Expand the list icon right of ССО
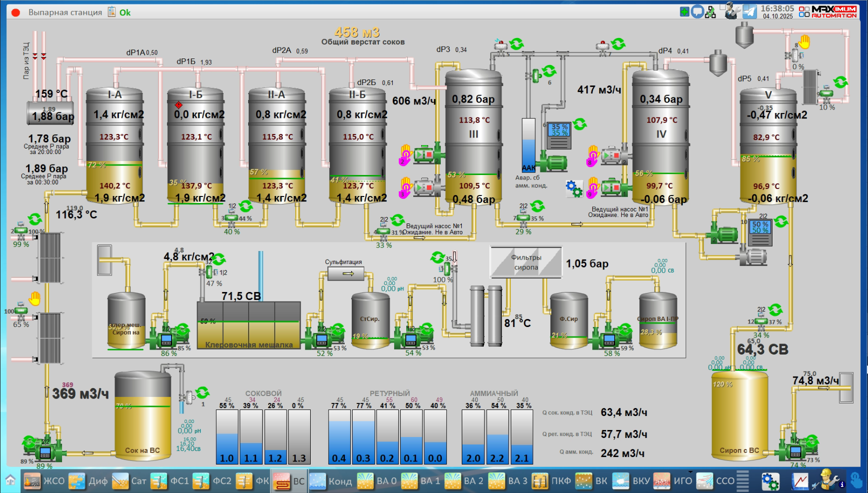The width and height of the screenshot is (868, 493). pyautogui.click(x=743, y=481)
